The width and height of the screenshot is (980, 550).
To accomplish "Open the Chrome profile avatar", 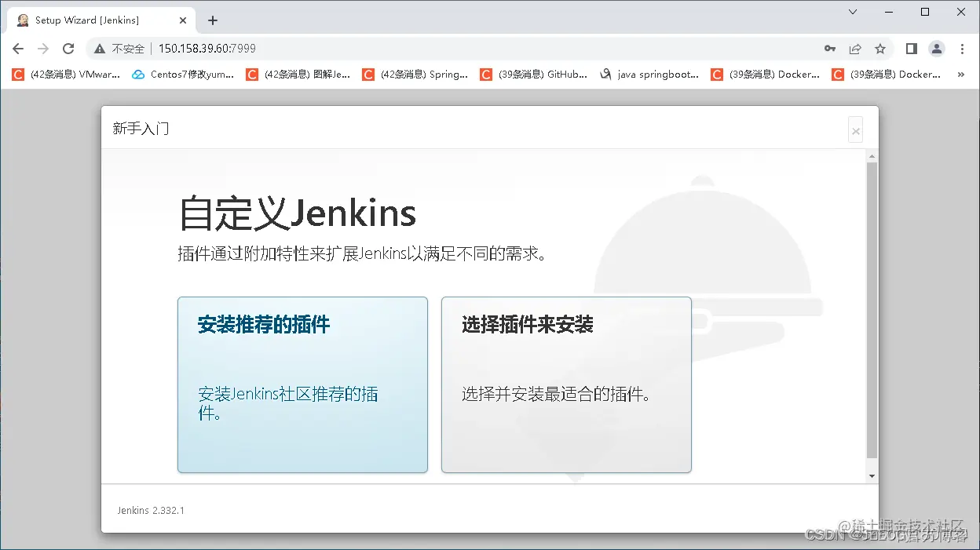I will pos(937,49).
